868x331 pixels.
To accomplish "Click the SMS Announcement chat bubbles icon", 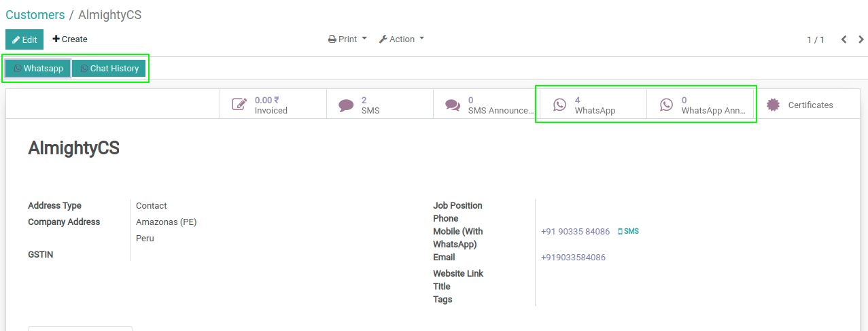I will (x=453, y=105).
